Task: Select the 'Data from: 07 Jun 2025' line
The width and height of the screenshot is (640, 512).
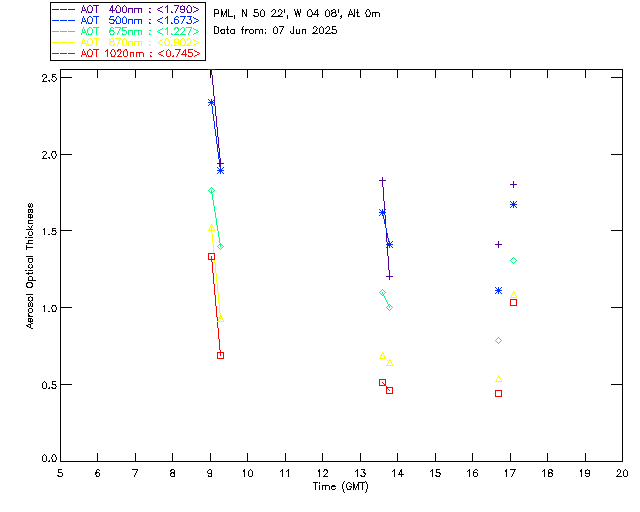Action: pyautogui.click(x=275, y=31)
